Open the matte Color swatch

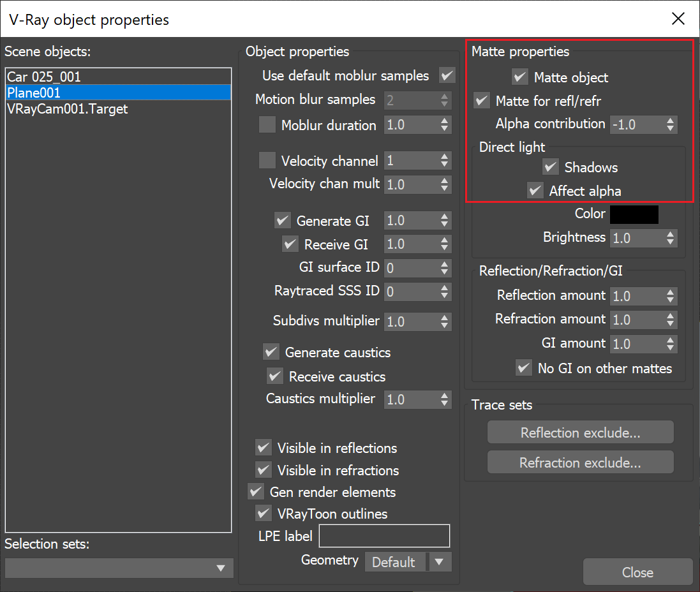(x=634, y=214)
